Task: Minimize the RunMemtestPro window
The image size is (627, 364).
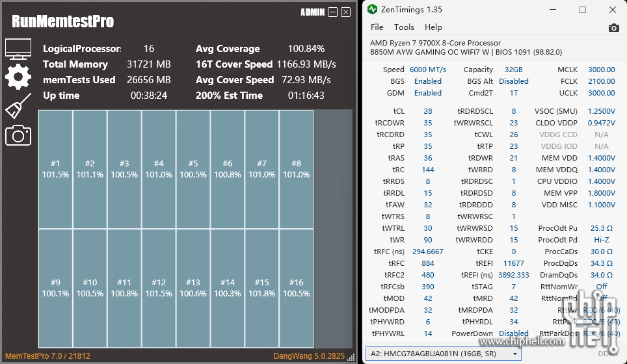Action: 333,12
